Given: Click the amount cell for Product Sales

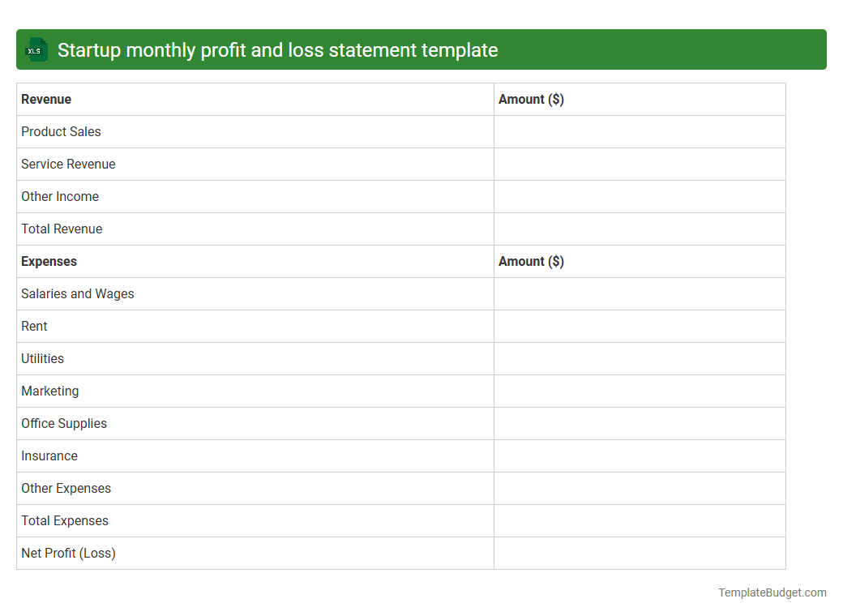Looking at the screenshot, I should coord(640,131).
